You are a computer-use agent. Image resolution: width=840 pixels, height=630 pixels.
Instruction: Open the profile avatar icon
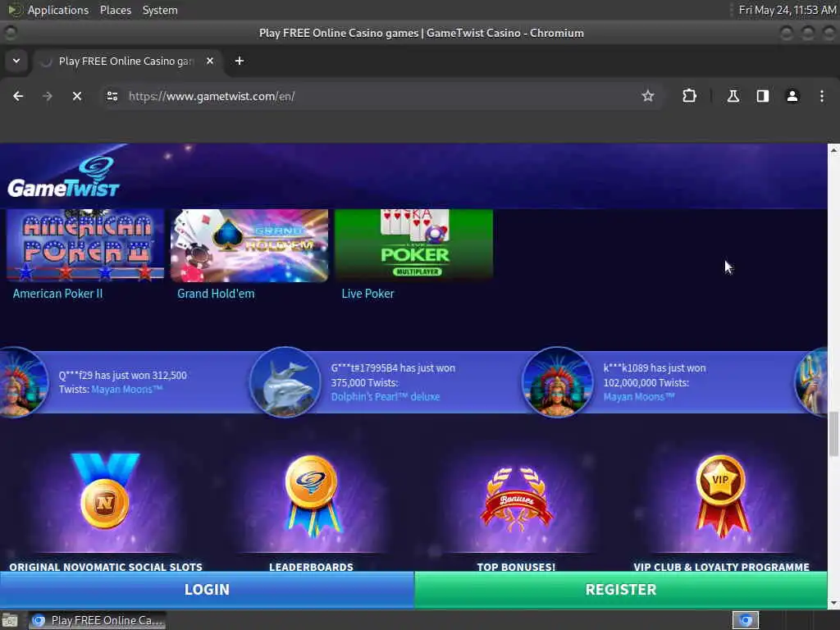(x=792, y=96)
